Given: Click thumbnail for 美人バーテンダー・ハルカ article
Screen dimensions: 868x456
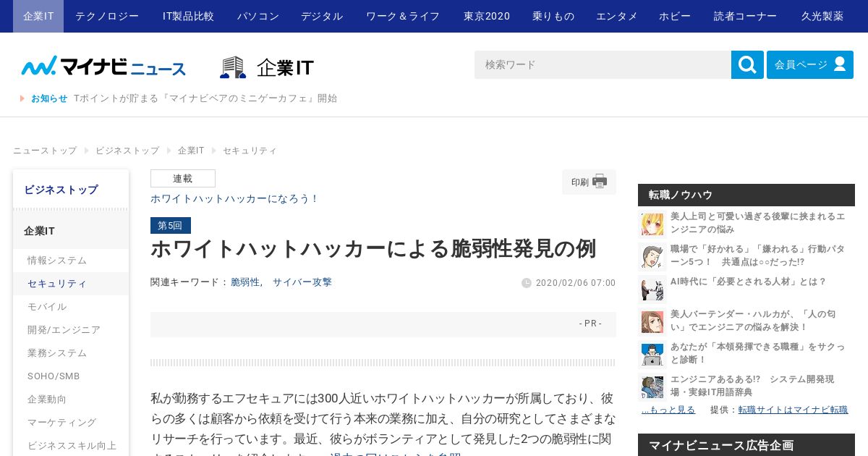Looking at the screenshot, I should pos(652,321).
